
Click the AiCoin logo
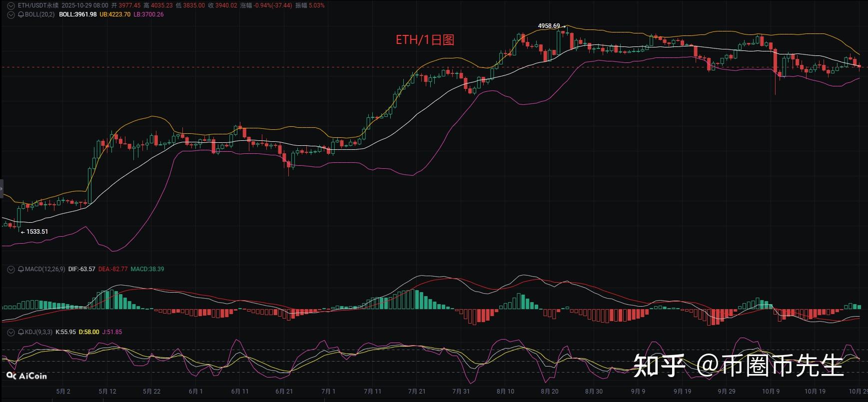27,376
